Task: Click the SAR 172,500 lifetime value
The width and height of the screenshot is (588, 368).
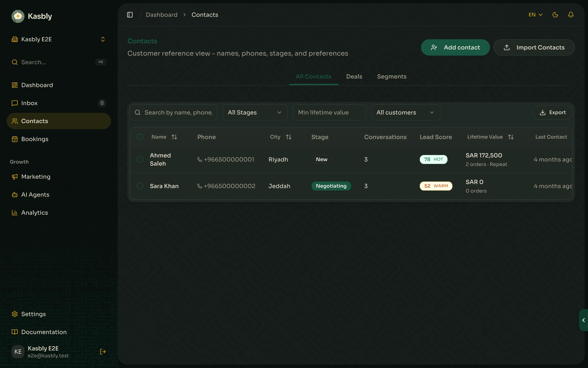Action: coord(484,155)
